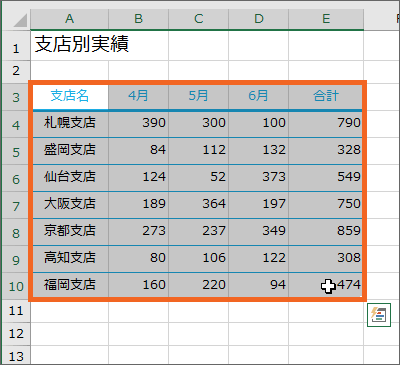400x365 pixels.
Task: Click cell with total 750
Action: pyautogui.click(x=325, y=205)
